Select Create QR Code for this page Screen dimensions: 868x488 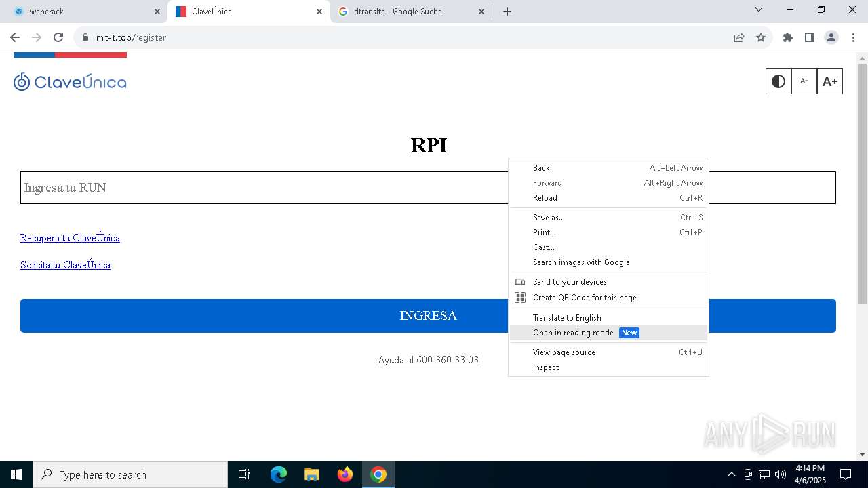[608, 298]
